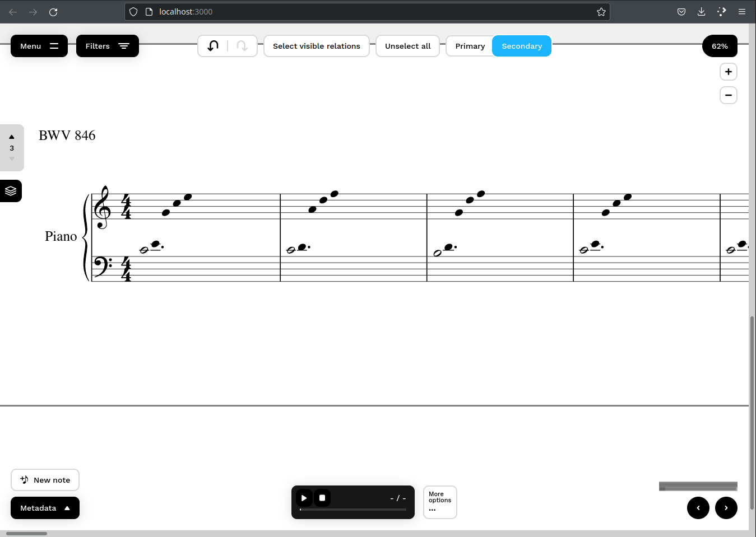Viewport: 756px width, 537px height.
Task: Decrease the value 3 with down arrow
Action: pos(12,159)
